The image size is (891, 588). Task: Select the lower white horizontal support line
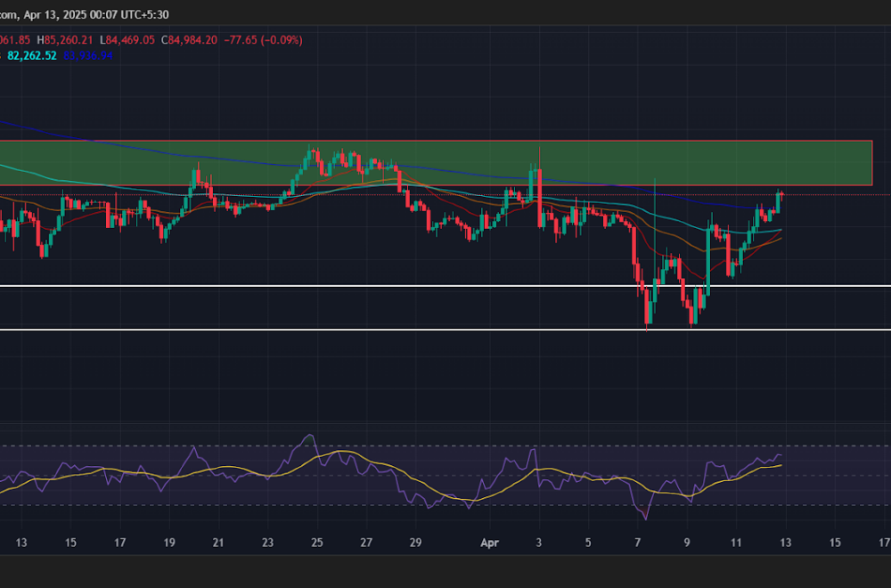click(x=445, y=330)
